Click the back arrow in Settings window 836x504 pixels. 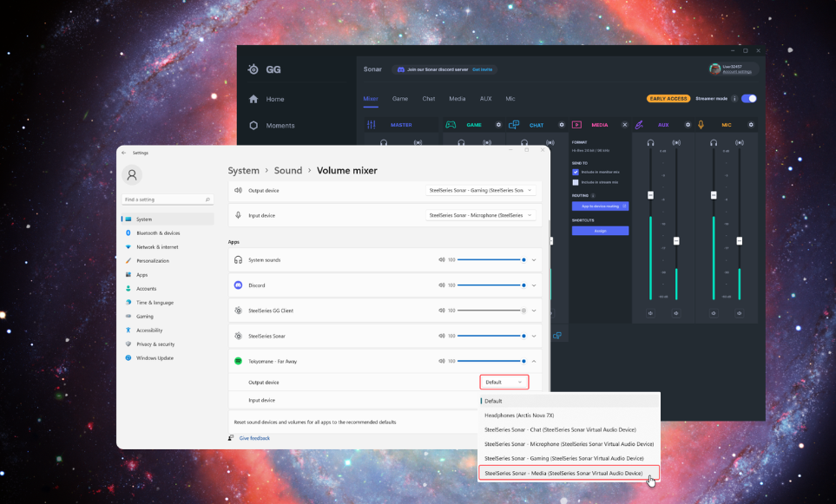(124, 153)
